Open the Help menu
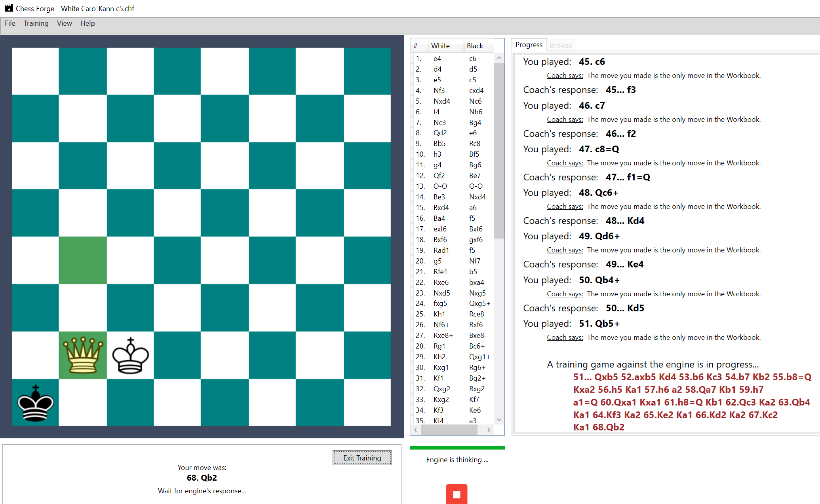 pyautogui.click(x=87, y=23)
